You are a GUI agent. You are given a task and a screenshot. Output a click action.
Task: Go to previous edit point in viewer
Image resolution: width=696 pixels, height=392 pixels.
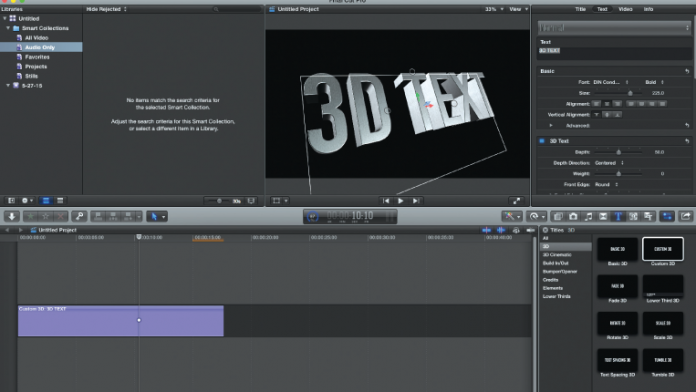pyautogui.click(x=386, y=201)
